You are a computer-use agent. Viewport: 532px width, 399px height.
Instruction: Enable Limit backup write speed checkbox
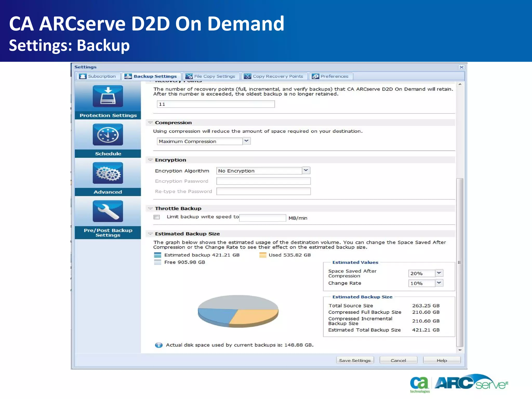click(x=157, y=217)
